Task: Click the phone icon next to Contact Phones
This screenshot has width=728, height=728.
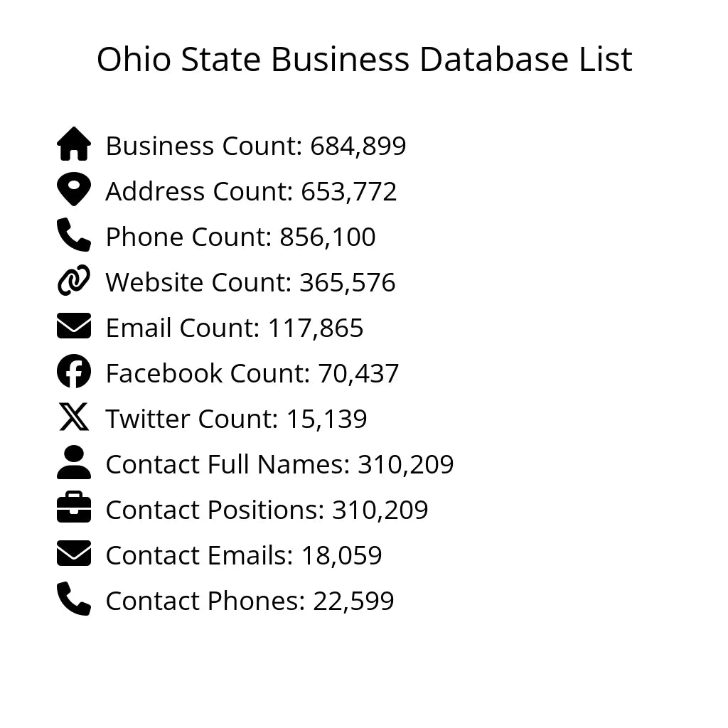Action: (x=74, y=599)
